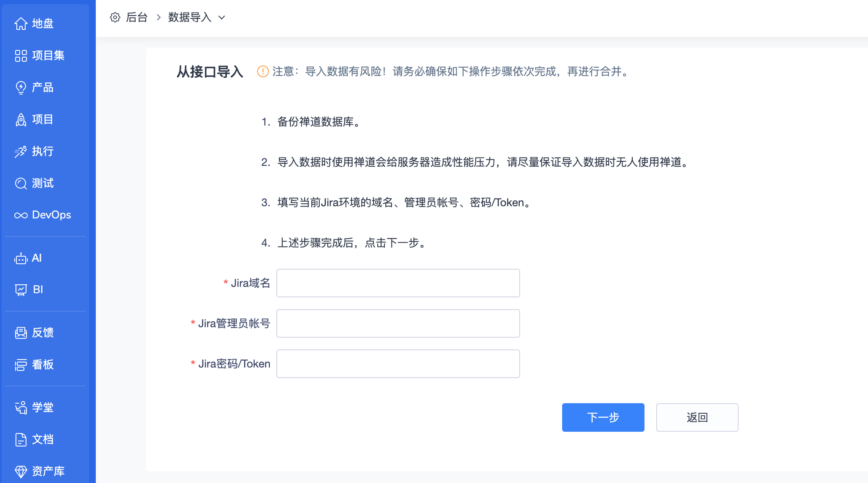Click the 执行 running figure icon
This screenshot has height=483, width=868.
[21, 152]
